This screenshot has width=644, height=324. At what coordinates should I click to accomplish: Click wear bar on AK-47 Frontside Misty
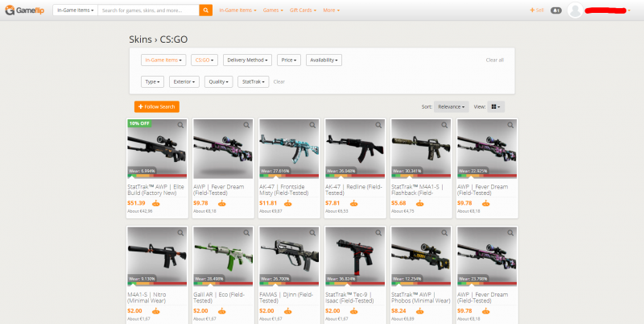pos(289,176)
